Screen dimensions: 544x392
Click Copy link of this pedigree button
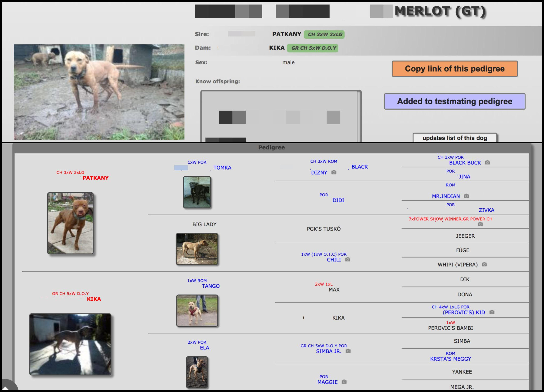click(x=454, y=69)
